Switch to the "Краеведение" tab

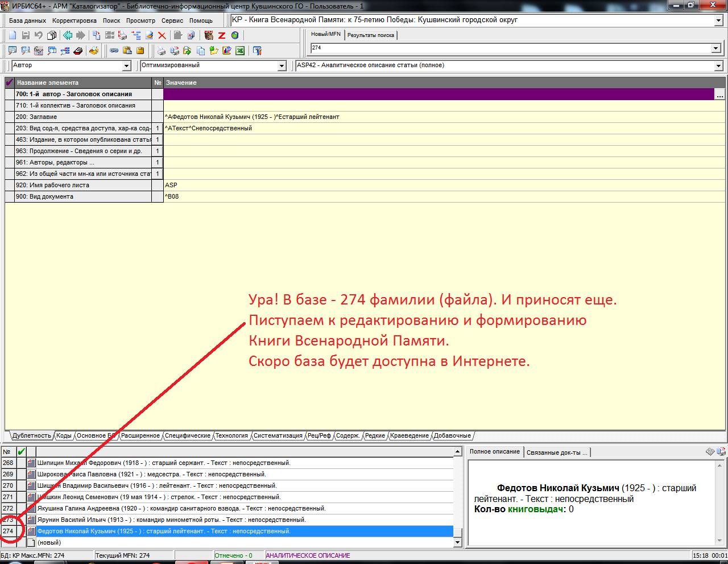click(409, 436)
